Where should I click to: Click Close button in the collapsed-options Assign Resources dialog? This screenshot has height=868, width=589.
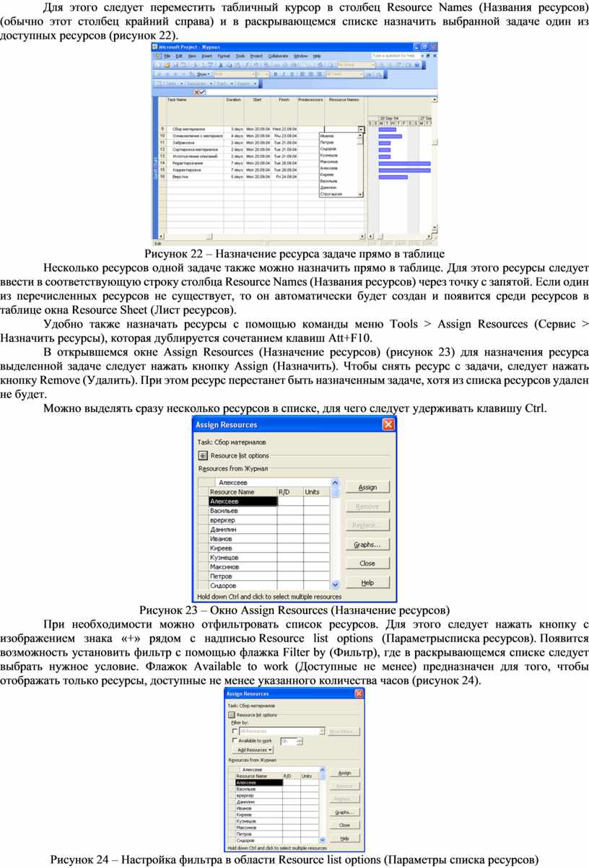(367, 563)
